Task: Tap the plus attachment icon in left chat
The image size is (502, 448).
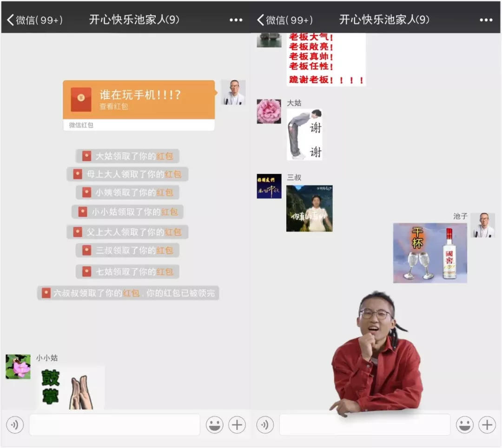Action: point(237,425)
